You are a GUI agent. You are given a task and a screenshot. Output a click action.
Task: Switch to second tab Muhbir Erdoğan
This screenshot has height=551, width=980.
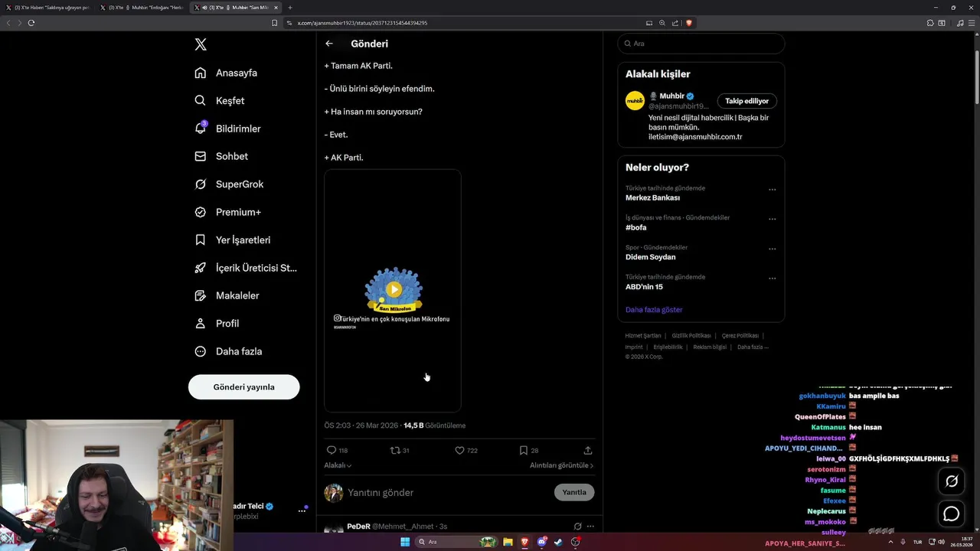pos(142,8)
